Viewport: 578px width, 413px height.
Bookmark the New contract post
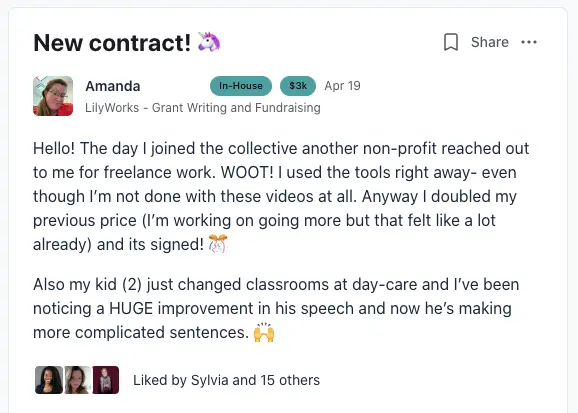[x=450, y=42]
